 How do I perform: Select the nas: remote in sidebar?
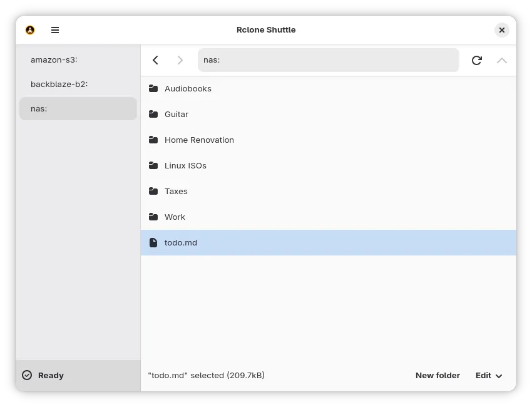tap(78, 108)
